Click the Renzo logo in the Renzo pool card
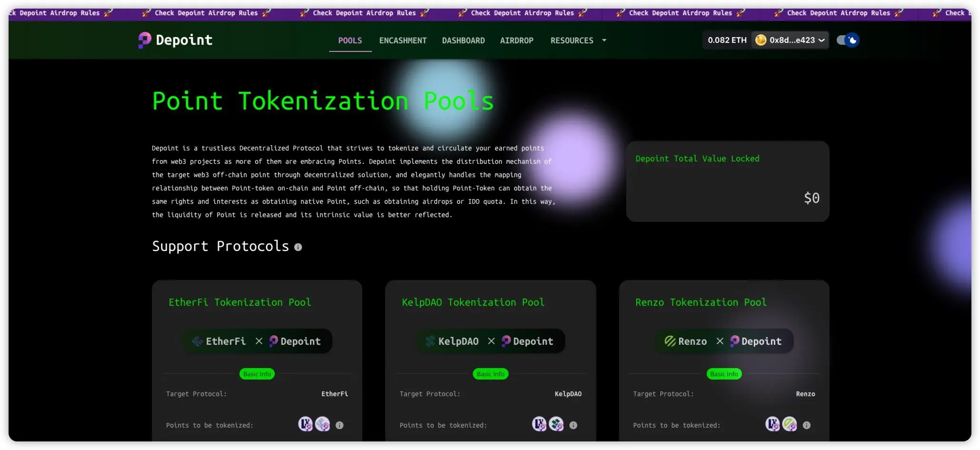 point(670,341)
